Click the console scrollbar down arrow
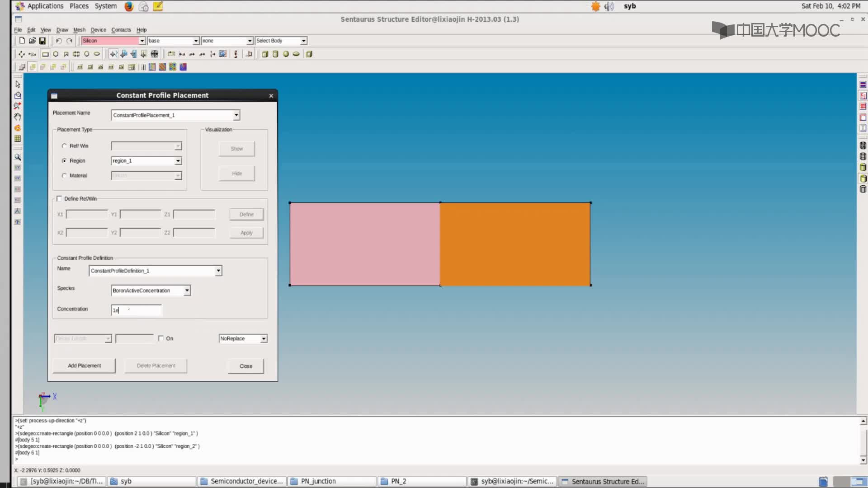 (x=863, y=460)
